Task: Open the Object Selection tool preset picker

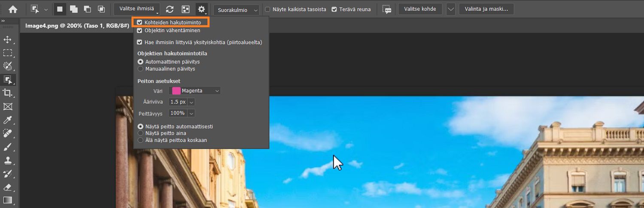Action: (x=46, y=9)
